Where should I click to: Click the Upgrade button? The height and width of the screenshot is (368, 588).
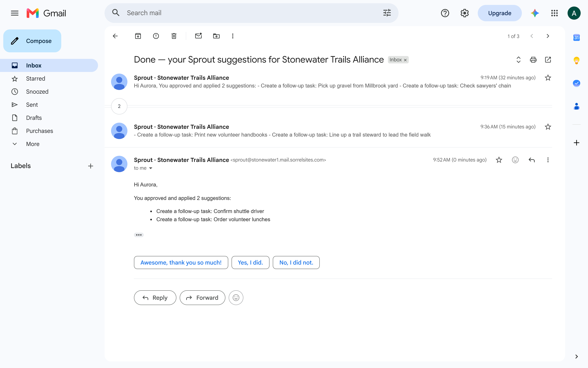(500, 13)
